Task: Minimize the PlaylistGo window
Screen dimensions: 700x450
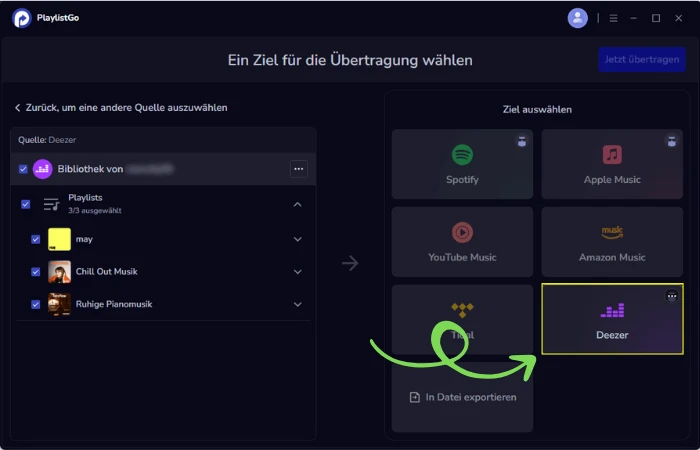Action: coord(633,18)
